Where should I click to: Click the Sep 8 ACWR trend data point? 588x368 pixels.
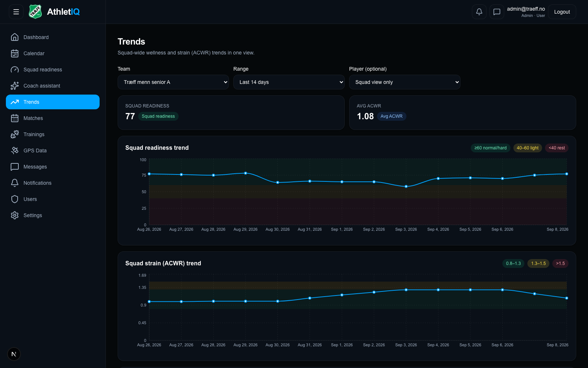(x=567, y=298)
